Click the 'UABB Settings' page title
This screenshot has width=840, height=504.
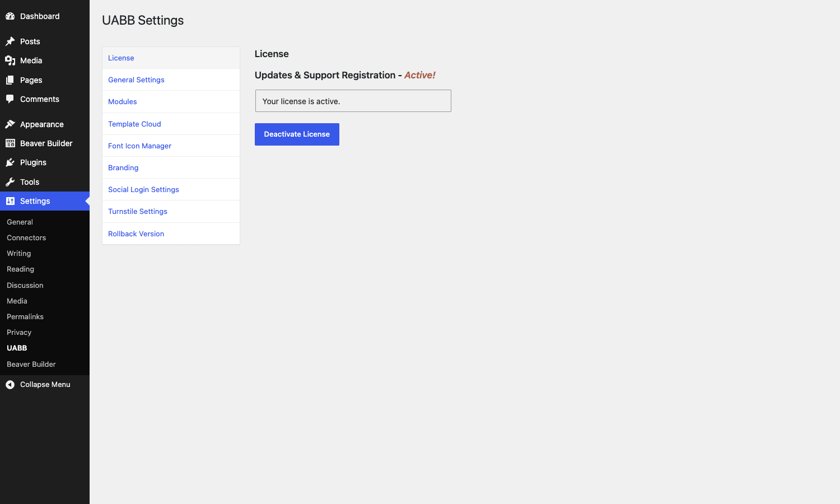143,20
